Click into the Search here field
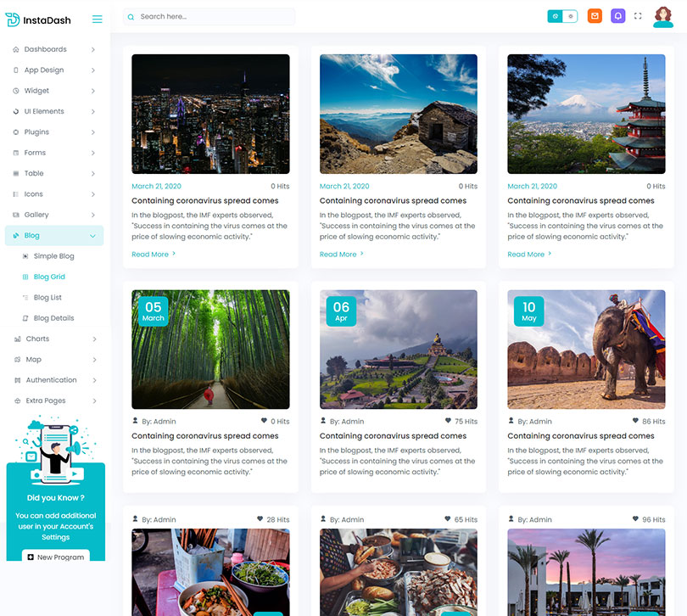Image resolution: width=687 pixels, height=616 pixels. click(212, 17)
